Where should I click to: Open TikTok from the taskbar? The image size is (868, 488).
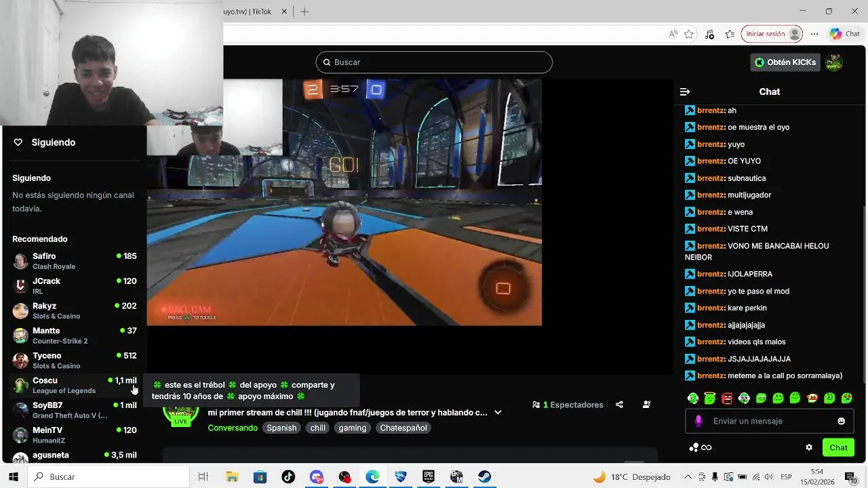(x=288, y=476)
